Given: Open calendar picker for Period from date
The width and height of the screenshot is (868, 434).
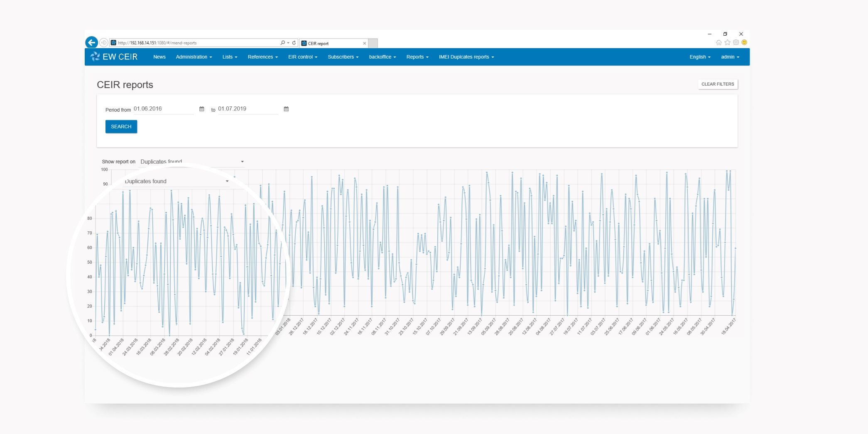Looking at the screenshot, I should 202,109.
